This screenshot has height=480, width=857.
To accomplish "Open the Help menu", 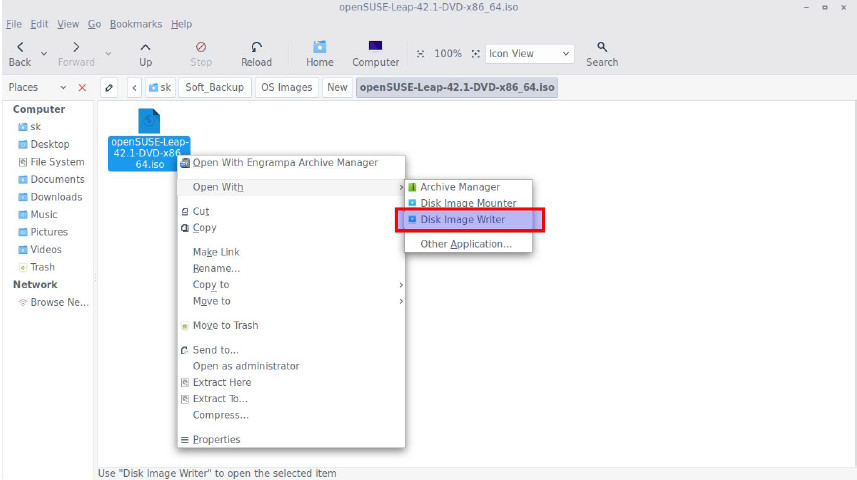I will [x=181, y=24].
